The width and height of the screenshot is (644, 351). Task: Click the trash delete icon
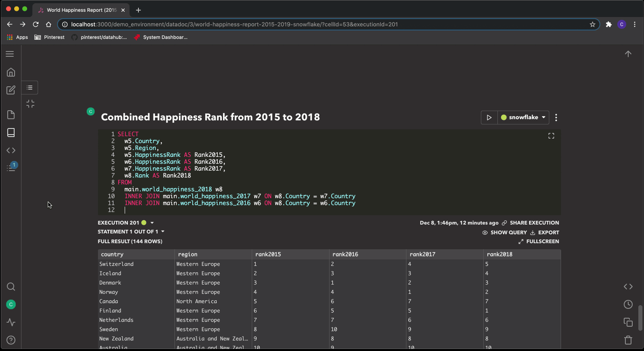pos(628,340)
